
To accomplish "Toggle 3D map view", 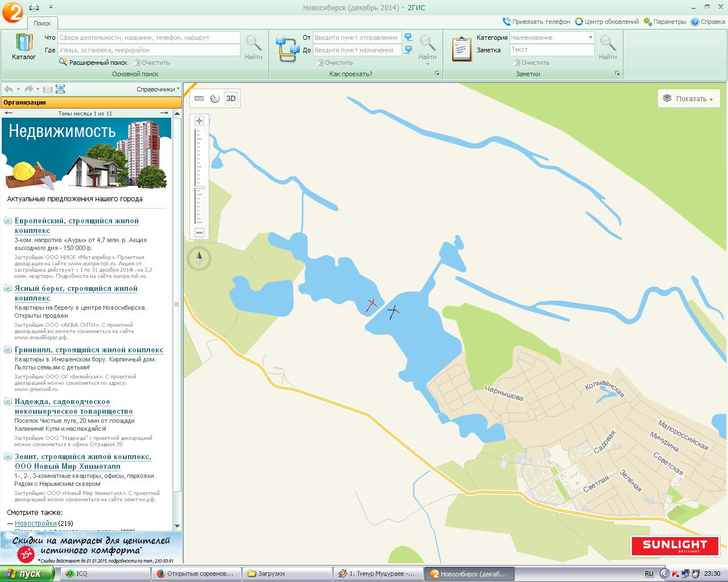I will point(231,98).
